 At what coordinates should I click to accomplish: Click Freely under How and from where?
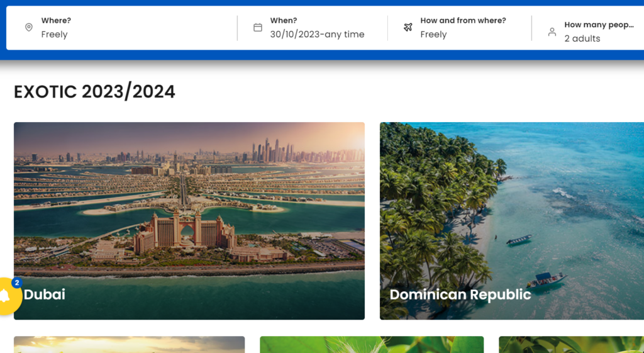[x=433, y=35]
